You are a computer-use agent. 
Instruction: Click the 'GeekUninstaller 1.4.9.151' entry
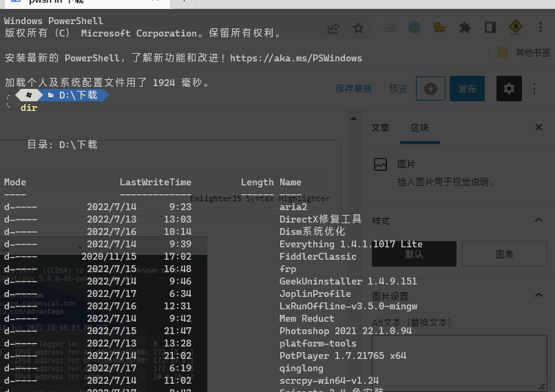[348, 281]
